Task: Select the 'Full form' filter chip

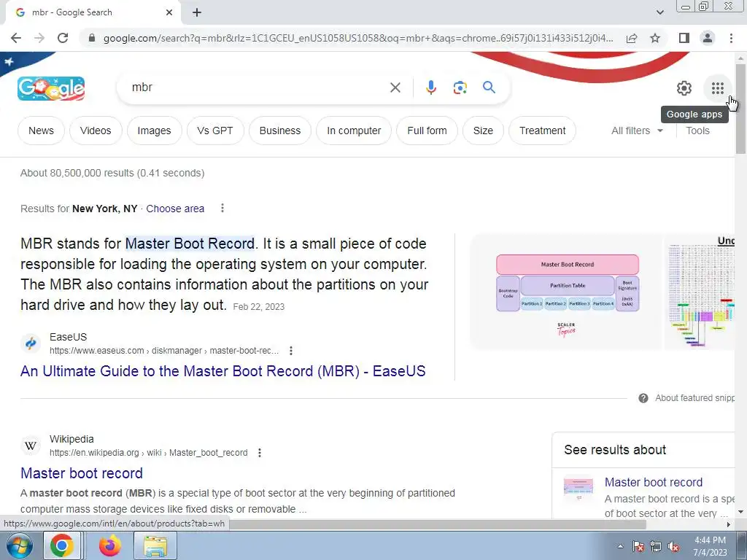Action: (x=427, y=131)
